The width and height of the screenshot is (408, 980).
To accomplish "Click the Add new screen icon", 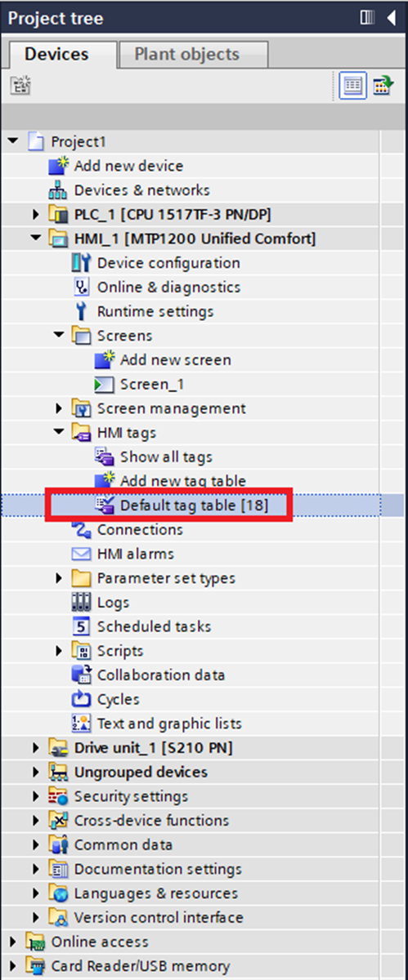I will coord(105,360).
